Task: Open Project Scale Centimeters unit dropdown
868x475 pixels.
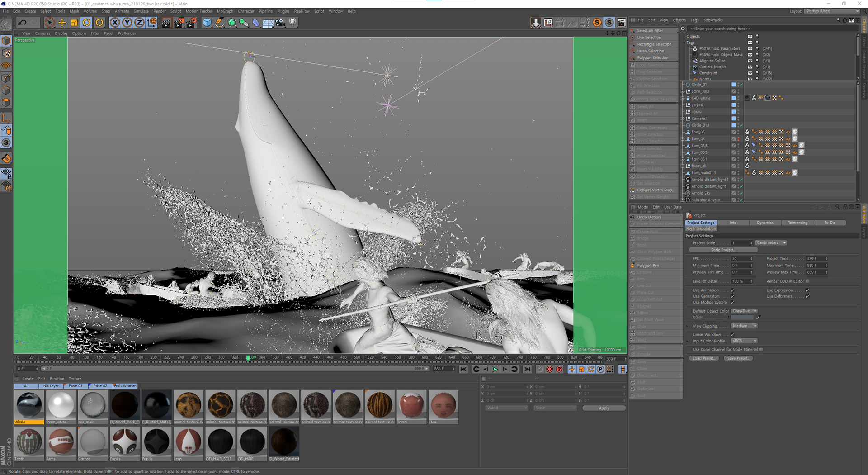Action: (x=771, y=243)
